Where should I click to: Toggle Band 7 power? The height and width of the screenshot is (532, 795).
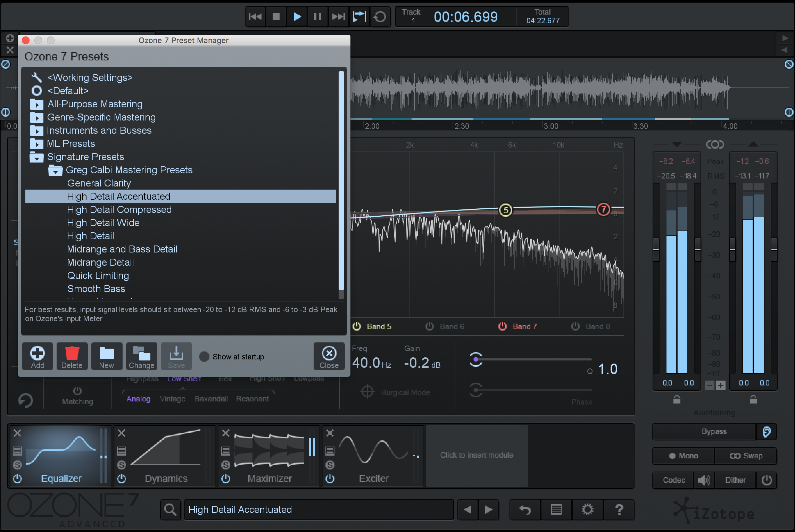503,326
